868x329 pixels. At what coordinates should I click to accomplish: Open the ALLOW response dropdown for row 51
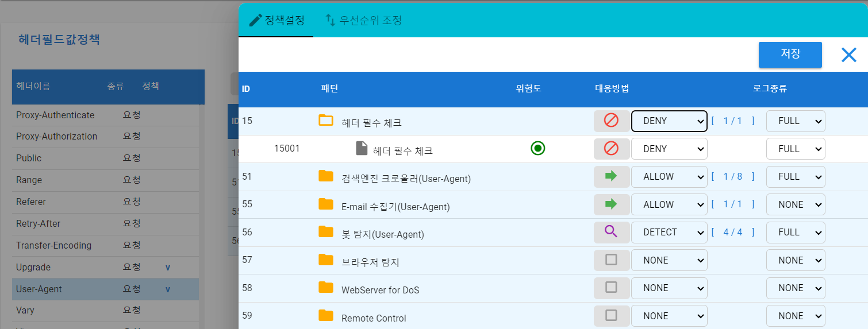(x=669, y=177)
